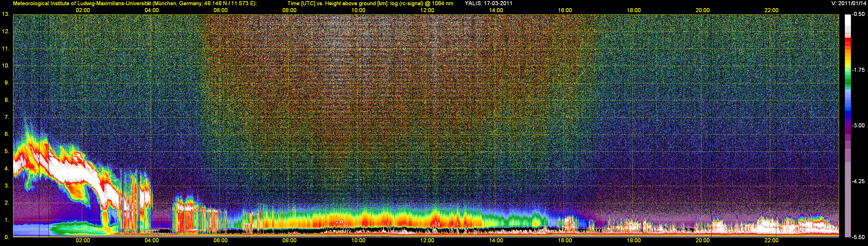Click '02:00' on the upper time axis

pyautogui.click(x=83, y=10)
